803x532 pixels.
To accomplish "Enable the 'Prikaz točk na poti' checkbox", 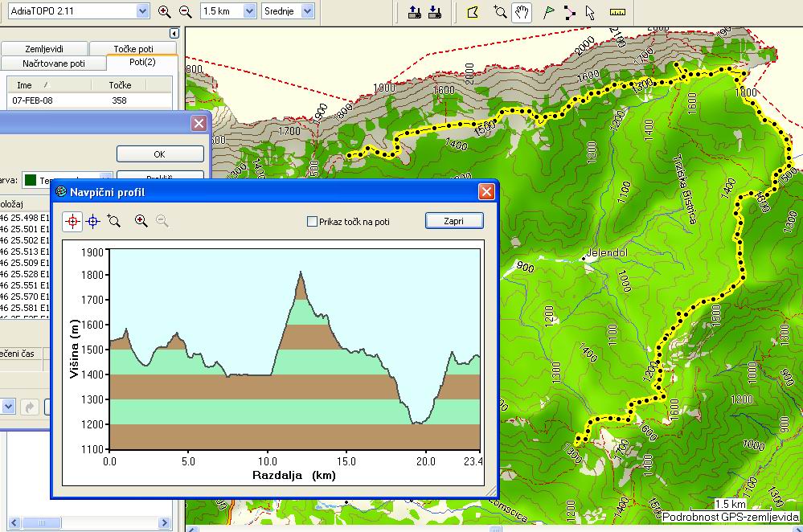I will point(312,222).
